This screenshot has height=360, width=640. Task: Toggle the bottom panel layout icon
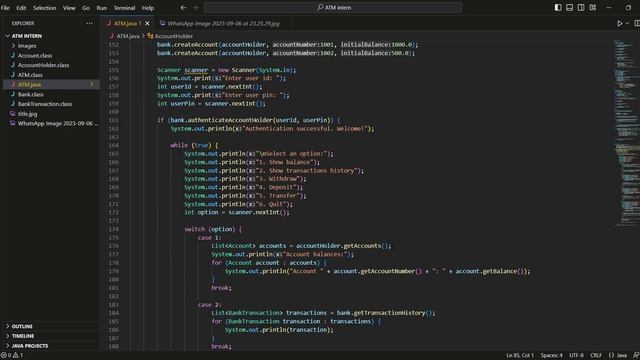click(569, 7)
